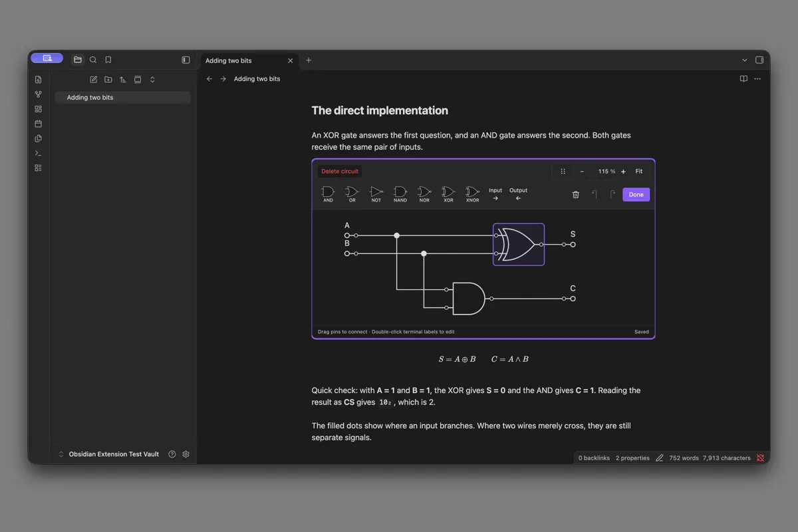Select the XOR gate tool
798x532 pixels.
pyautogui.click(x=448, y=194)
